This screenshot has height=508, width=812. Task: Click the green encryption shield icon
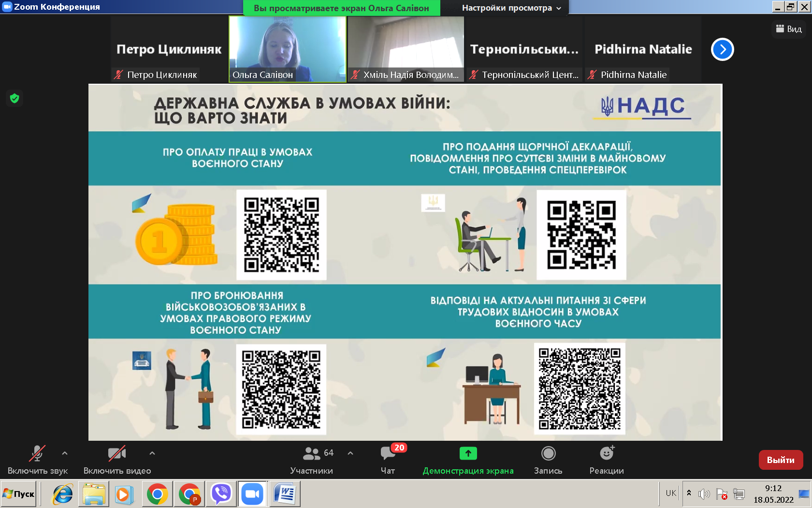click(14, 99)
